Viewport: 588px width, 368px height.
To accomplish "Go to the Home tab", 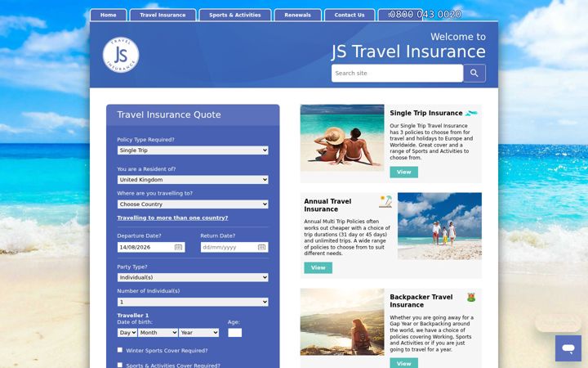I will point(109,15).
